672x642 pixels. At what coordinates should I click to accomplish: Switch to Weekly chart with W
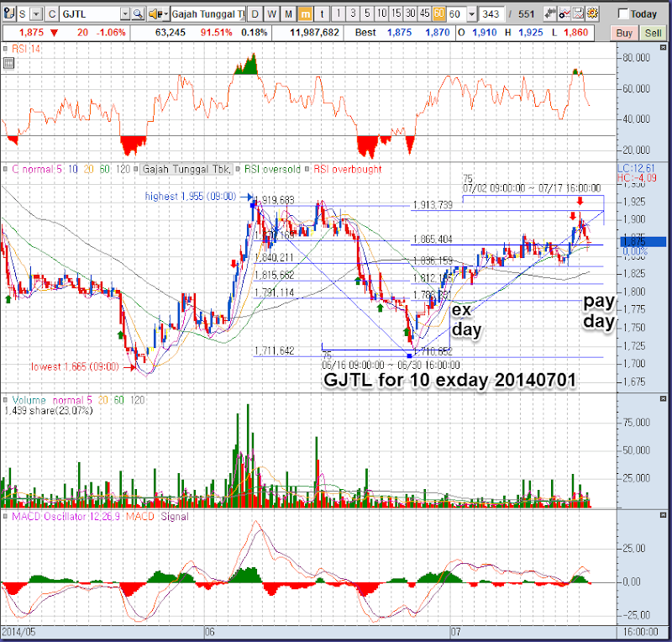[x=271, y=14]
